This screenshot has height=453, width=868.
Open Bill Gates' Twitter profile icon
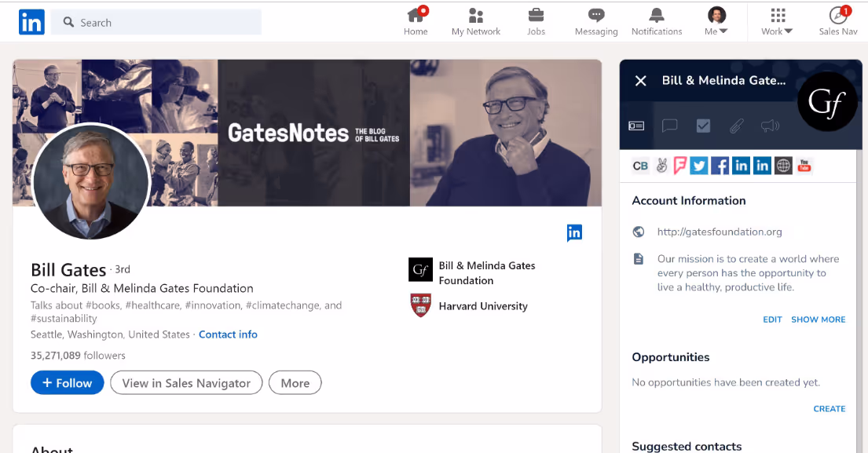click(698, 166)
